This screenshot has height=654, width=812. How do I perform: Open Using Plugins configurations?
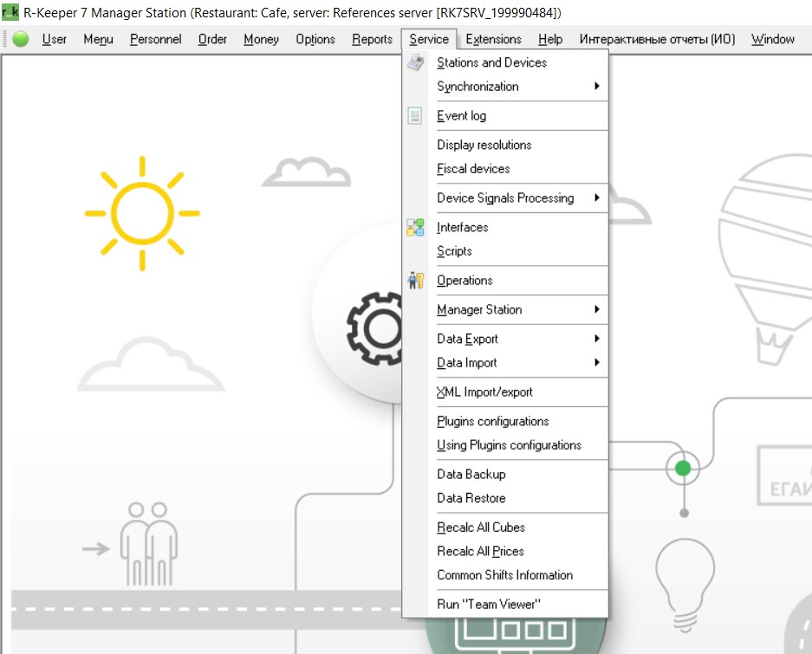coord(505,444)
